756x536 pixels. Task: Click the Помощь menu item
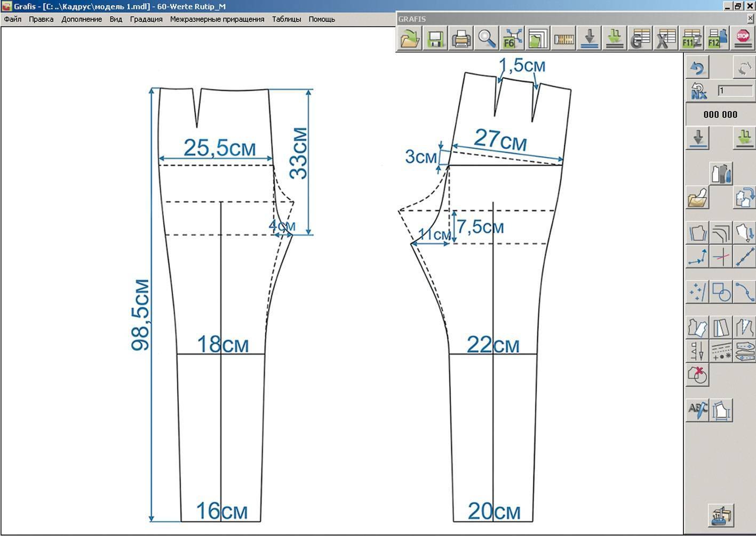click(x=322, y=19)
